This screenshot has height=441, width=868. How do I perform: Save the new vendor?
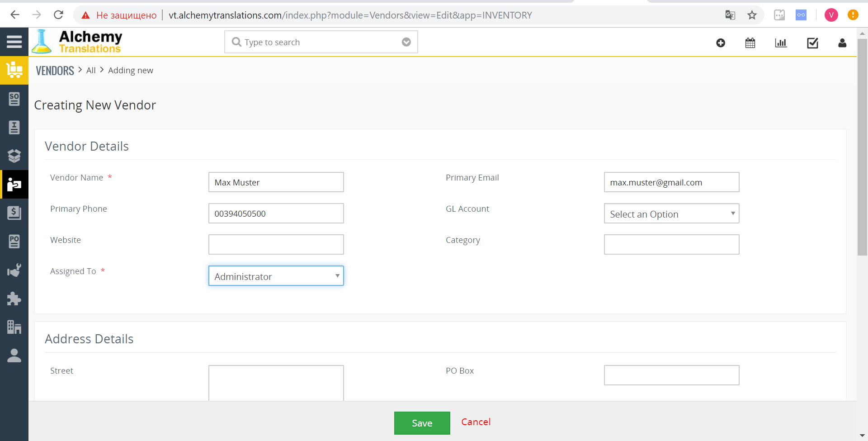click(x=422, y=423)
